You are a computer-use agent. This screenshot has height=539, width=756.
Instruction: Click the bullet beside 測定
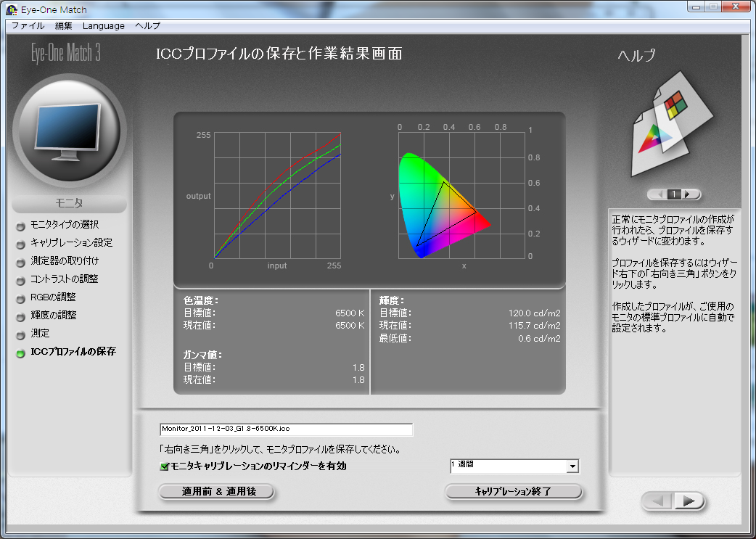[x=20, y=335]
